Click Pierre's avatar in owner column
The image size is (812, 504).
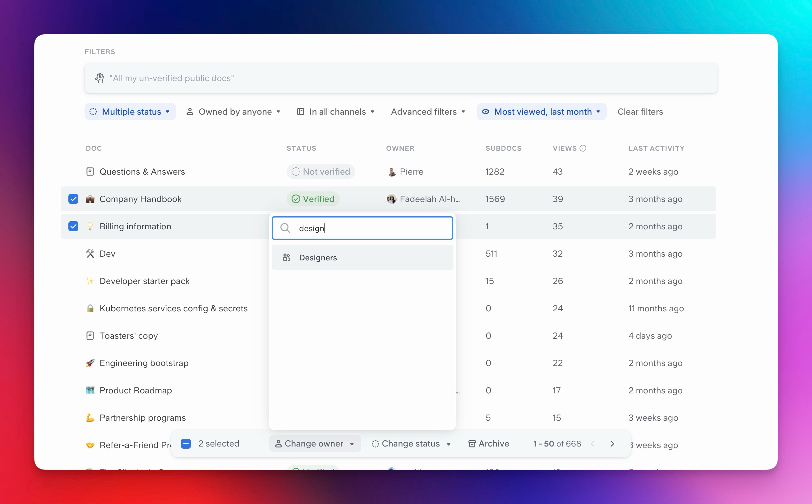pos(392,172)
